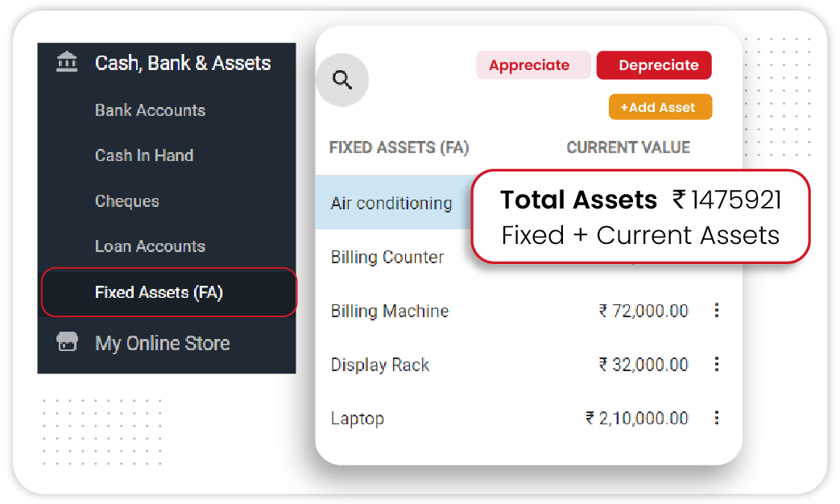Click the CURRENT VALUE column header
This screenshot has height=504, width=840.
pyautogui.click(x=628, y=147)
